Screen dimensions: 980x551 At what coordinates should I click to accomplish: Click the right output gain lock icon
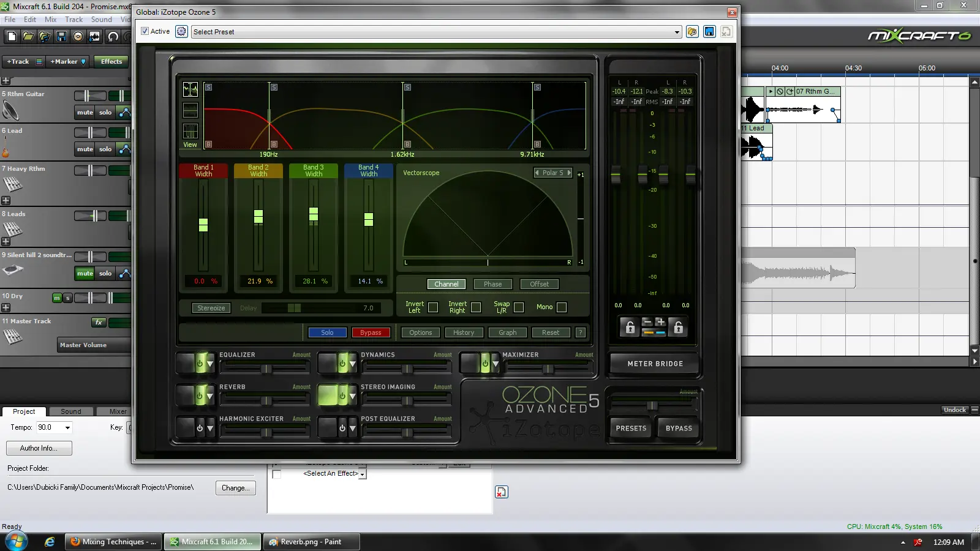pyautogui.click(x=678, y=328)
